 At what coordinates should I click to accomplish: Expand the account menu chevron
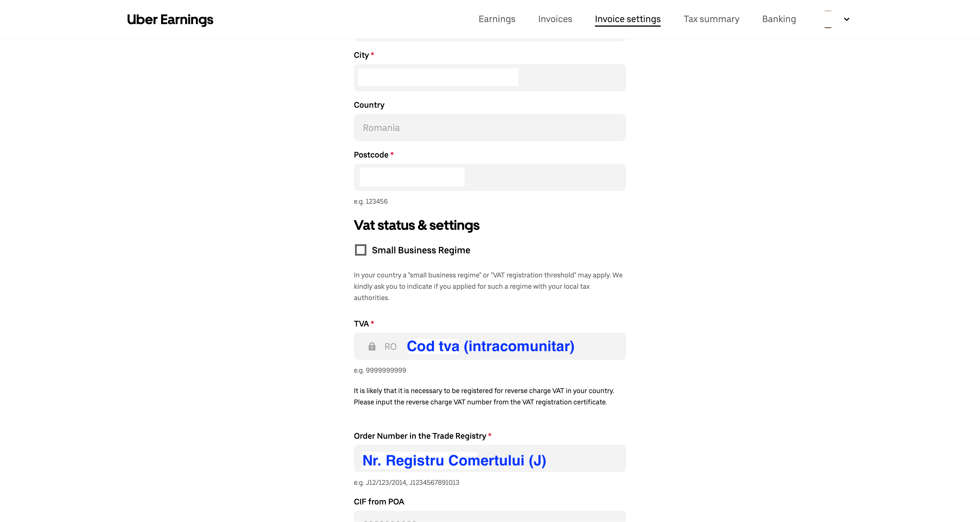pos(846,19)
